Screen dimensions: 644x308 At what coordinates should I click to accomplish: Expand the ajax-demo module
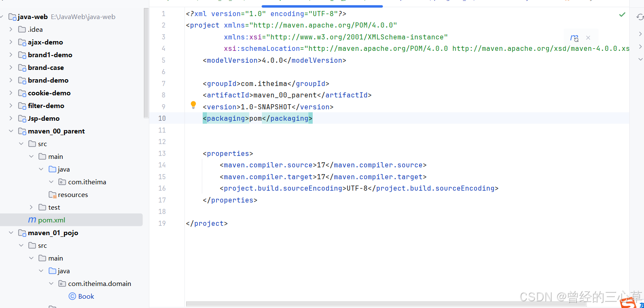click(x=11, y=42)
